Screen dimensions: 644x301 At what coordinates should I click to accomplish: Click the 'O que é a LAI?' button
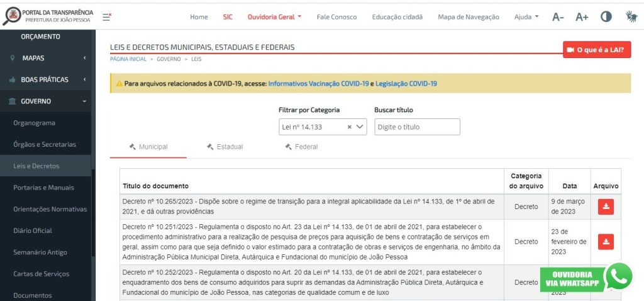click(x=597, y=50)
